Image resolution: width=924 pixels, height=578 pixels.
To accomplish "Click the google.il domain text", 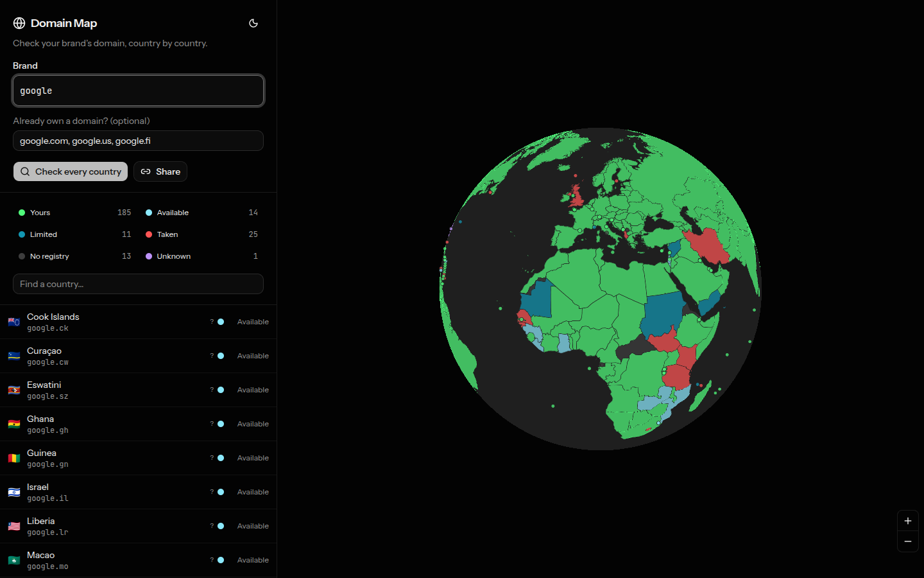I will click(47, 498).
